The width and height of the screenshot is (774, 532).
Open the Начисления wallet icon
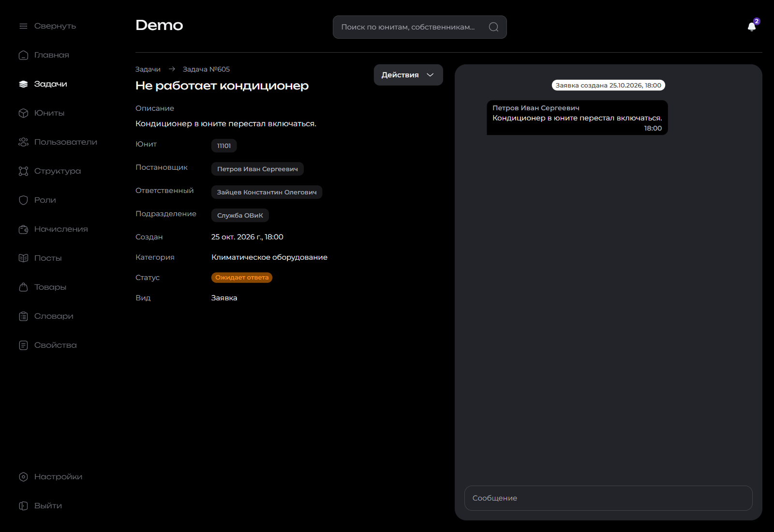(x=23, y=229)
